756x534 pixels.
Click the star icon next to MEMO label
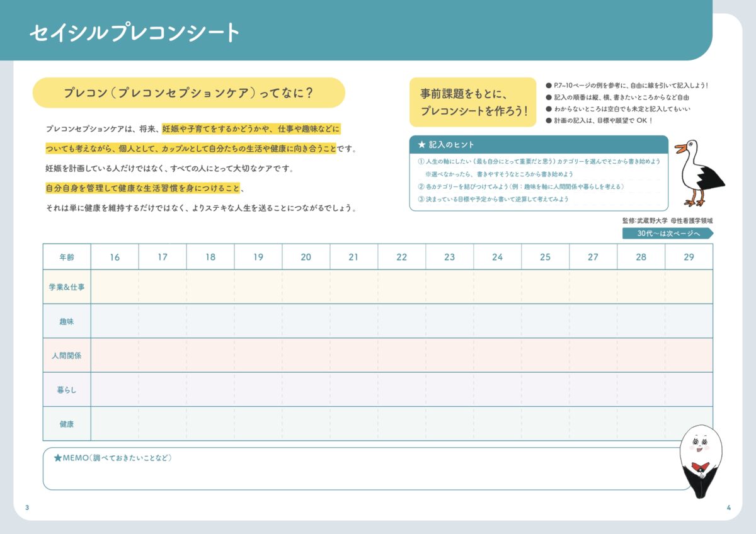[x=57, y=459]
